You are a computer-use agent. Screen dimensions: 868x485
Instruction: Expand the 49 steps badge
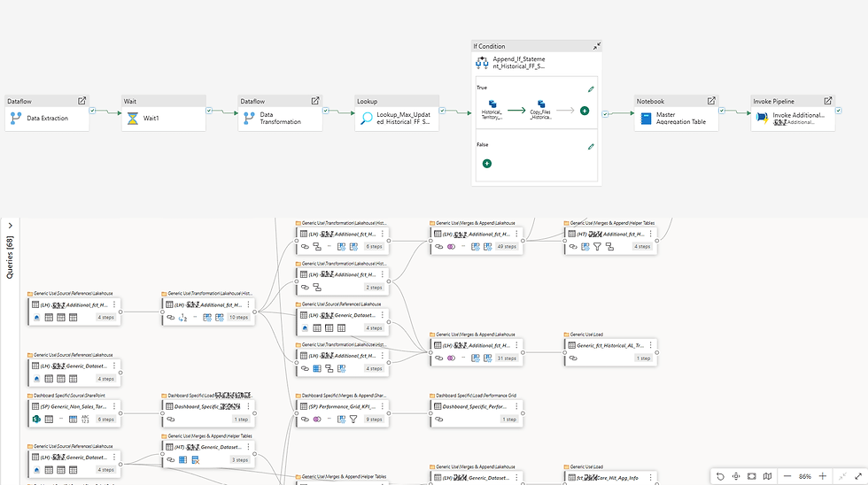tap(507, 247)
